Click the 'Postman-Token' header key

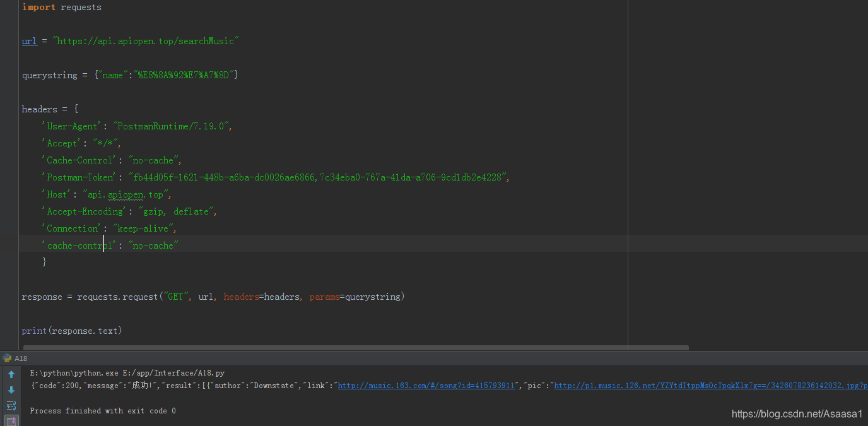coord(79,177)
